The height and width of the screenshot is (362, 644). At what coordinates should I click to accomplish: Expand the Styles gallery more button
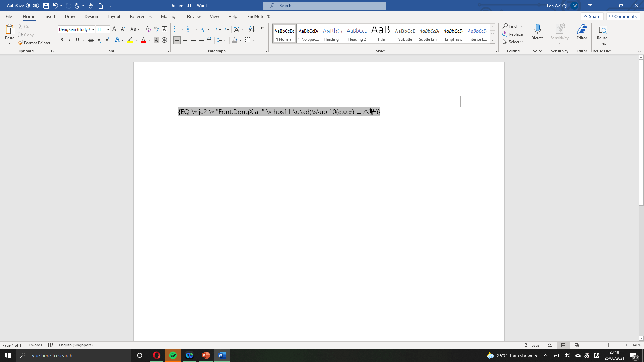pos(492,40)
